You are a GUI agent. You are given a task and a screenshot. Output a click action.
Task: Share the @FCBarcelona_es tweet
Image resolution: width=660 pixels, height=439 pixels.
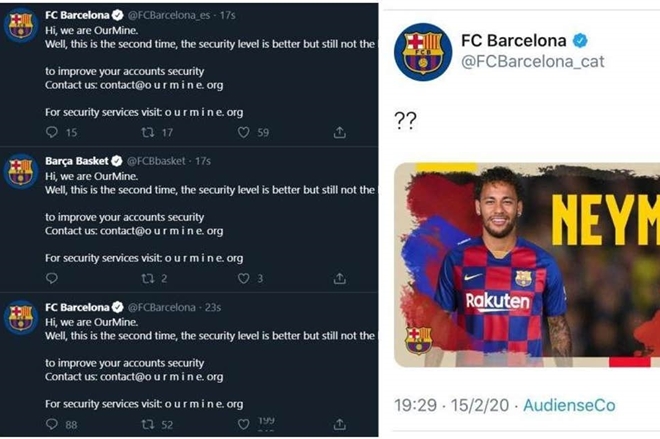click(x=340, y=133)
